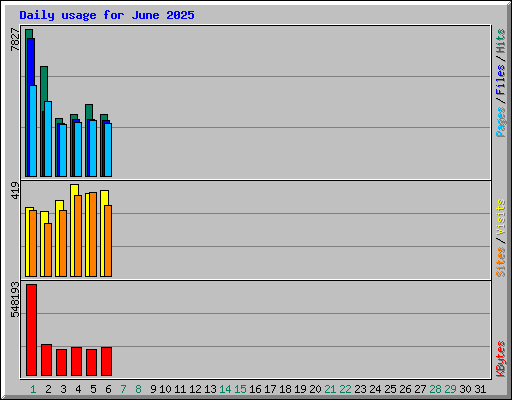Click the dark blue Files bar for day 1

click(31, 62)
